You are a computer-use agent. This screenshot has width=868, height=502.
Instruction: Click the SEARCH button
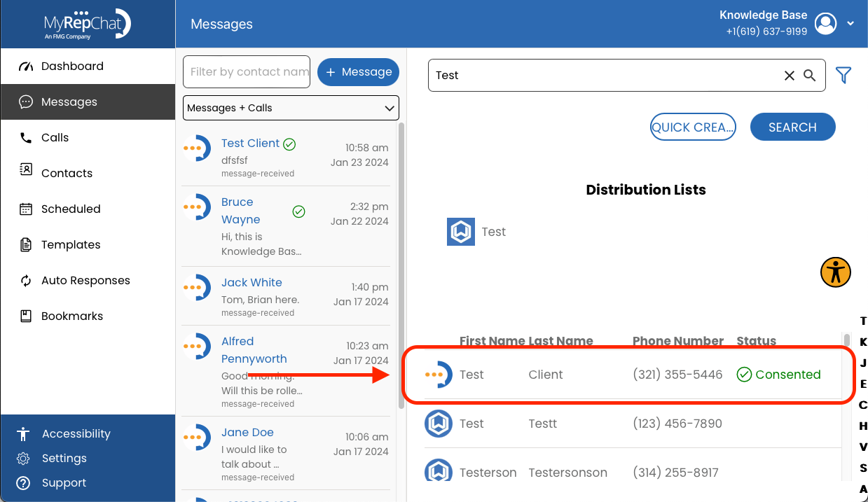coord(792,127)
